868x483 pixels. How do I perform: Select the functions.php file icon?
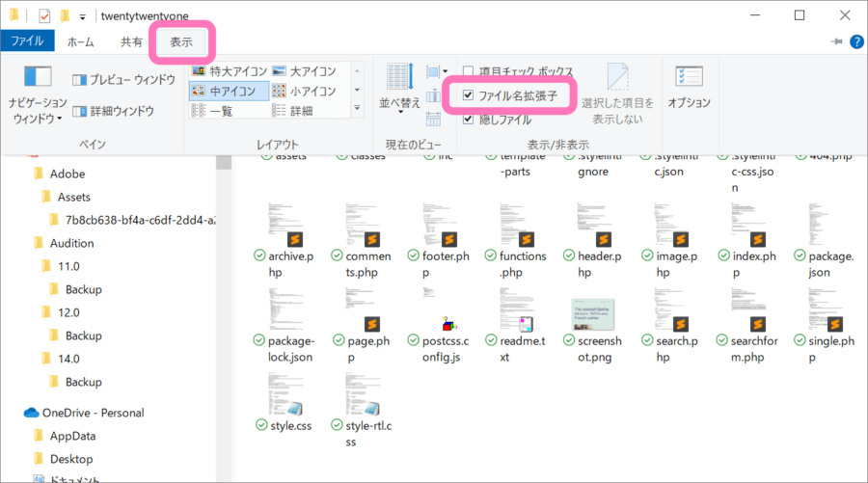click(x=517, y=225)
